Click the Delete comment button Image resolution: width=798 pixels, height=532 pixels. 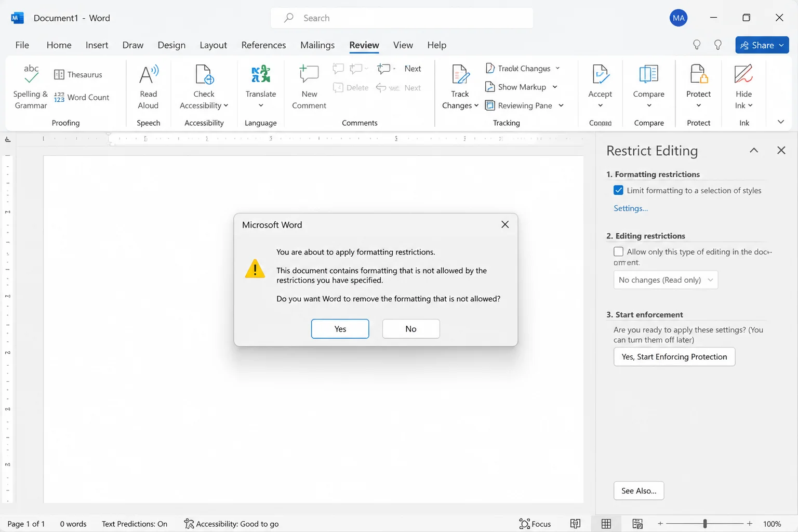[351, 88]
